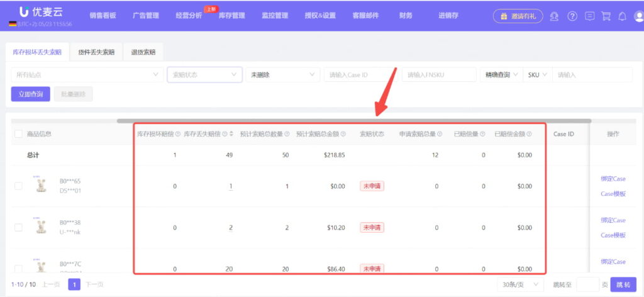The width and height of the screenshot is (644, 297).
Task: Check the row checkbox for B0***65
Action: (18, 186)
